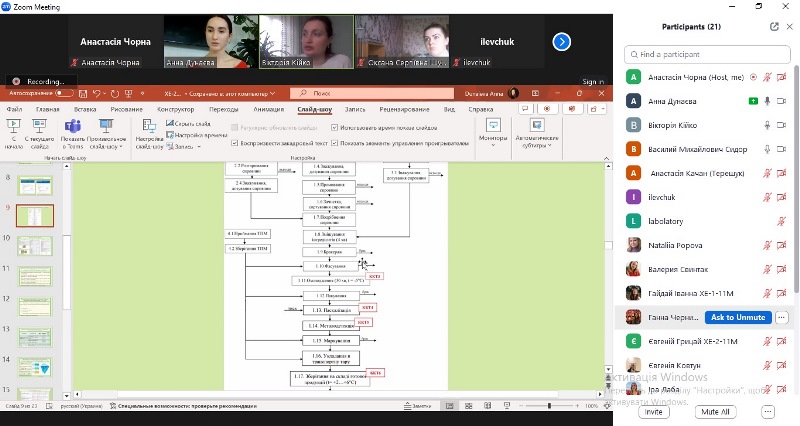800x426 pixels.
Task: Switch to the Рисование tab
Action: [127, 109]
